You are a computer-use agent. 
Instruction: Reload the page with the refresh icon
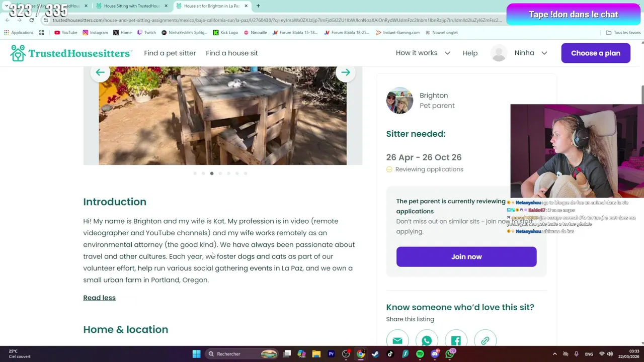click(x=31, y=20)
